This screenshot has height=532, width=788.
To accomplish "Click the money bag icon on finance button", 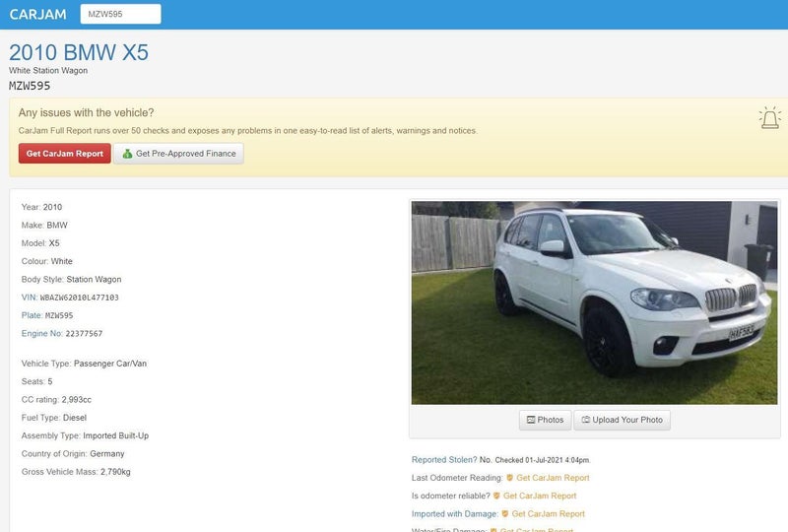I will tap(127, 154).
